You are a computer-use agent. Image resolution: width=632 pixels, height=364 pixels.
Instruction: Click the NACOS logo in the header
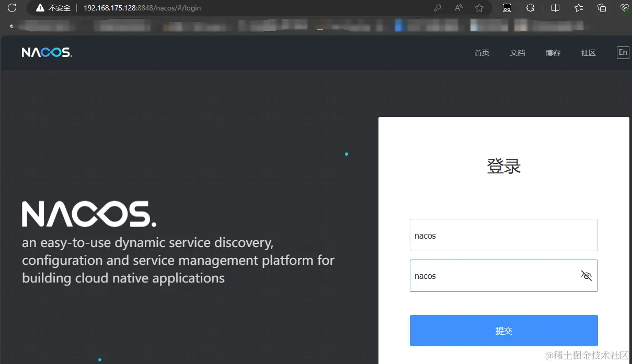47,52
